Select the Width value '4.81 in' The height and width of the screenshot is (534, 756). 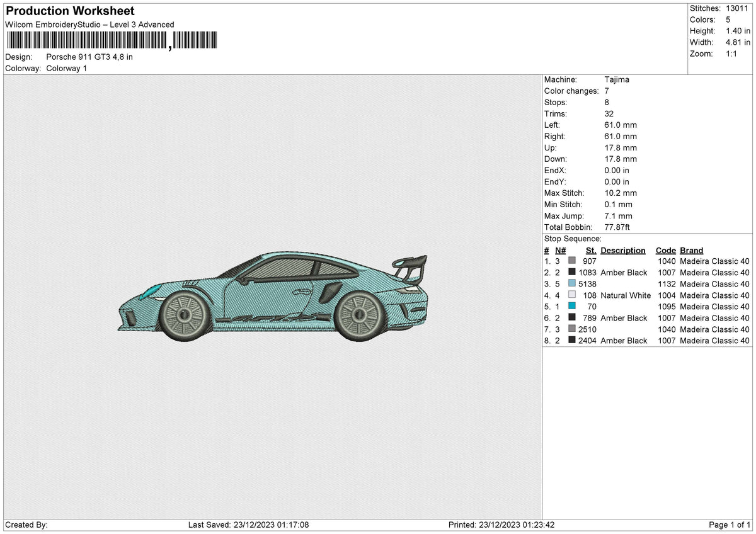click(x=738, y=42)
